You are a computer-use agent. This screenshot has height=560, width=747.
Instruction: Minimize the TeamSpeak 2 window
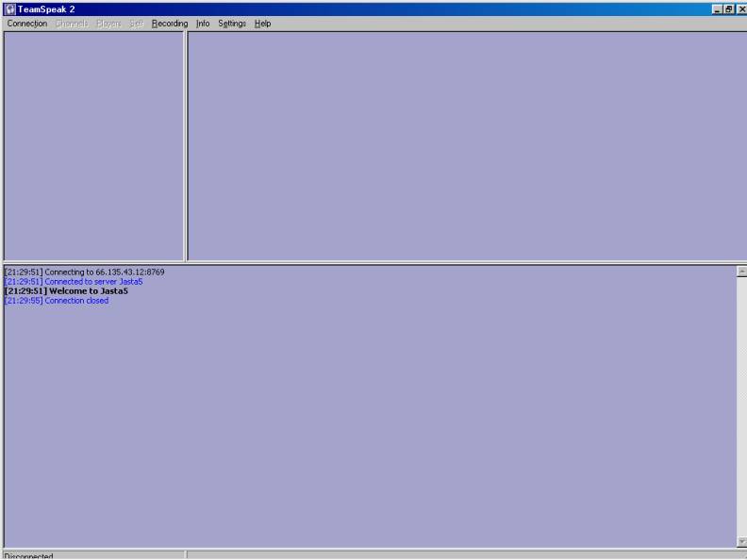(719, 8)
